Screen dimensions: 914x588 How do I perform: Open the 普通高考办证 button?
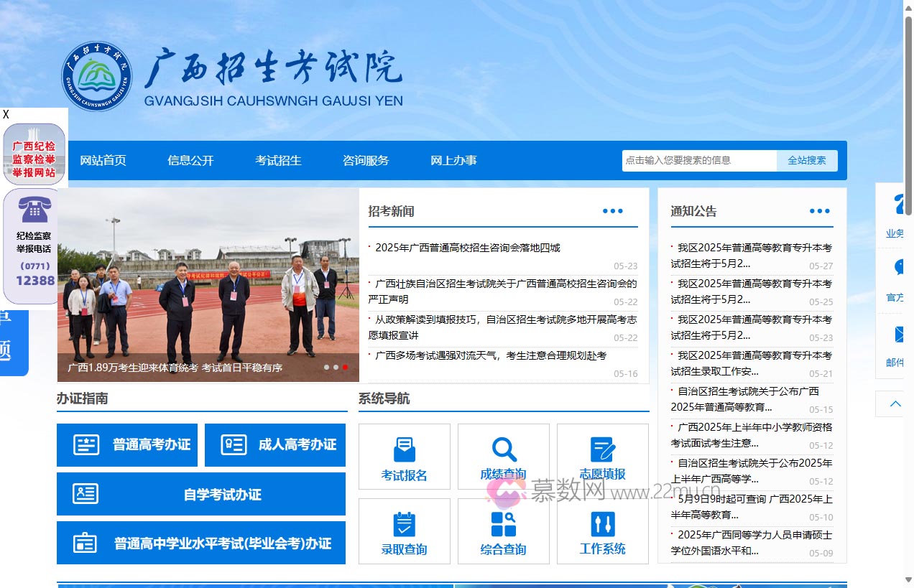click(127, 445)
